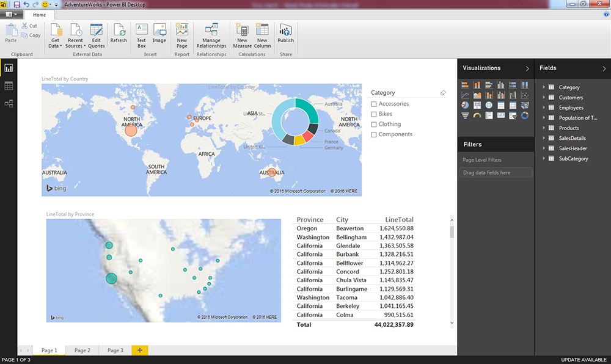Image resolution: width=611 pixels, height=364 pixels.
Task: Create a New Measure
Action: click(x=242, y=36)
